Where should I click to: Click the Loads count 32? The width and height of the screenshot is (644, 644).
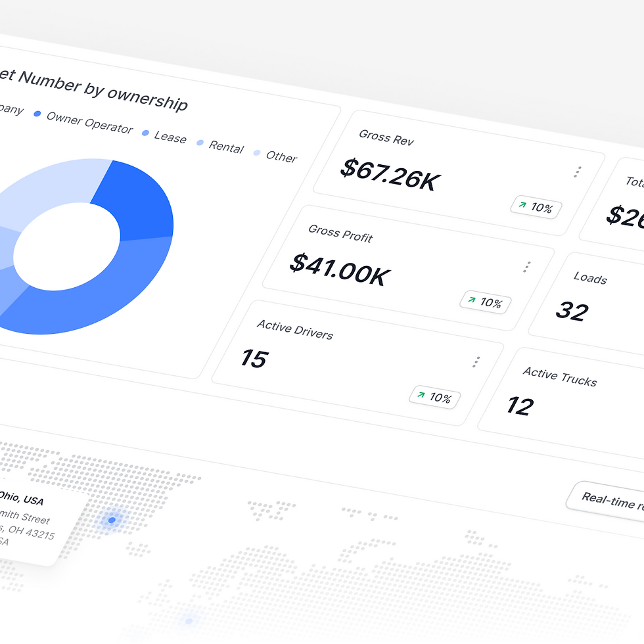click(x=572, y=311)
